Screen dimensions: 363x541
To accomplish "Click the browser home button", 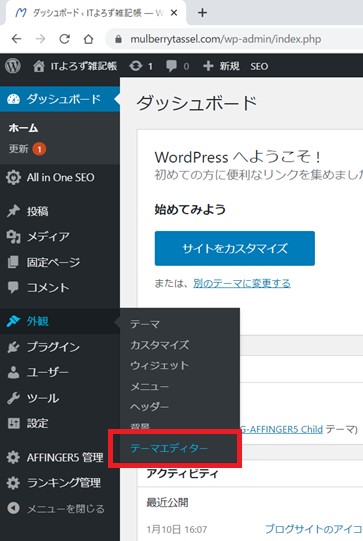I will tap(89, 39).
